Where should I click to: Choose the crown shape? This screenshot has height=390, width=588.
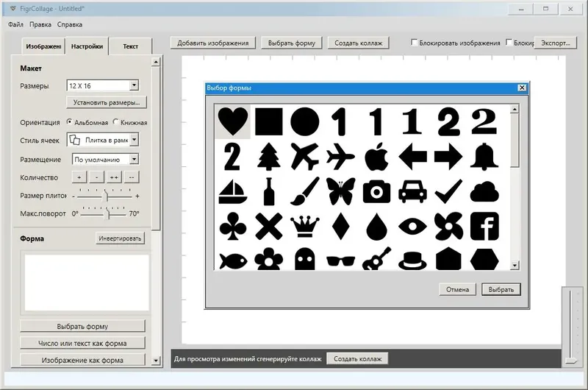coord(305,227)
